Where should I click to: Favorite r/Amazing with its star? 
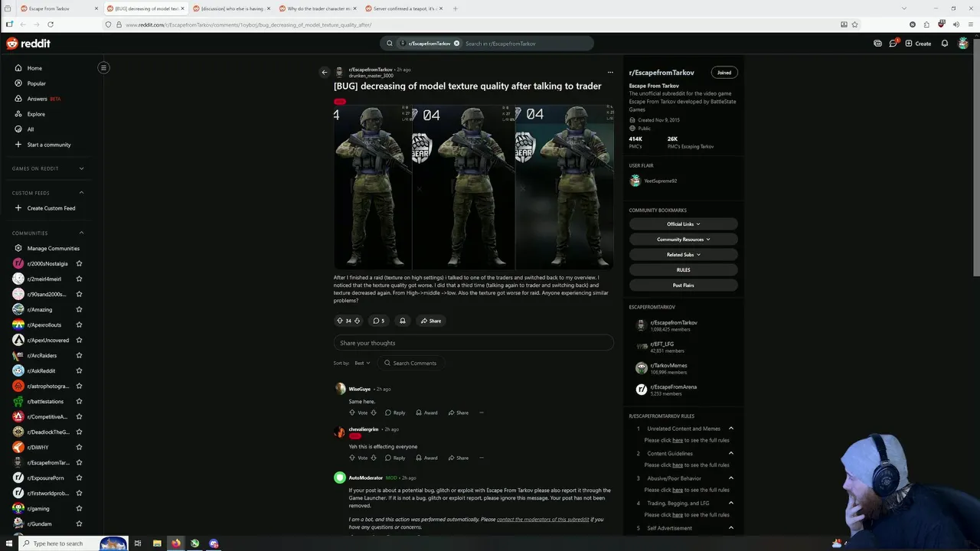pyautogui.click(x=79, y=309)
